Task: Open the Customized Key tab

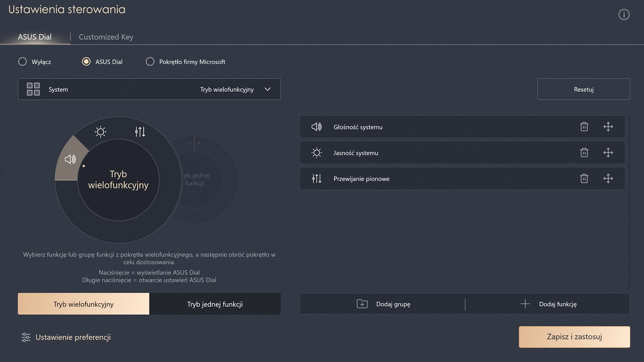Action: (106, 37)
